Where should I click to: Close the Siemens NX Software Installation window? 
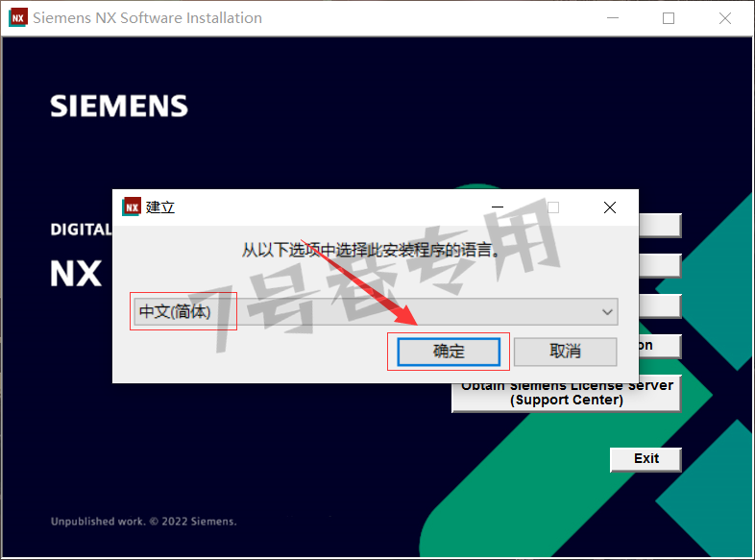(724, 18)
